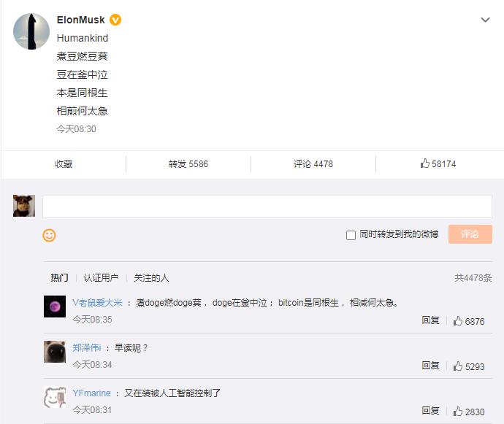504x424 pixels.
Task: Open ElonMusk's rocket profile avatar
Action: 31,31
